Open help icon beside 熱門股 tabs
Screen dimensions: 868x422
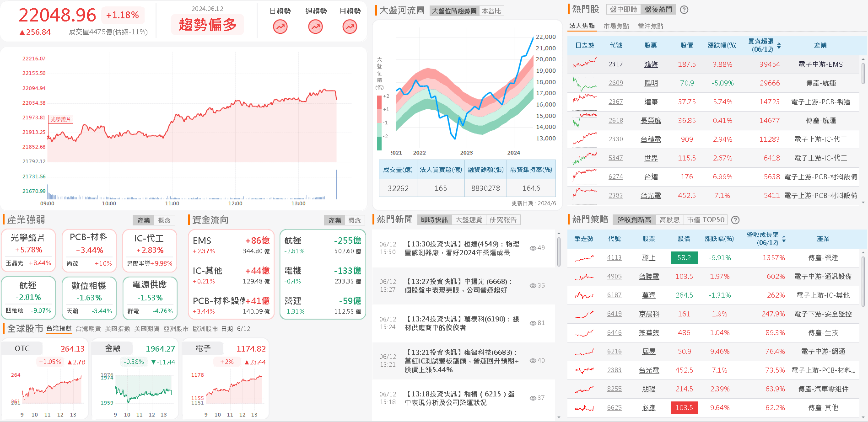tap(684, 10)
